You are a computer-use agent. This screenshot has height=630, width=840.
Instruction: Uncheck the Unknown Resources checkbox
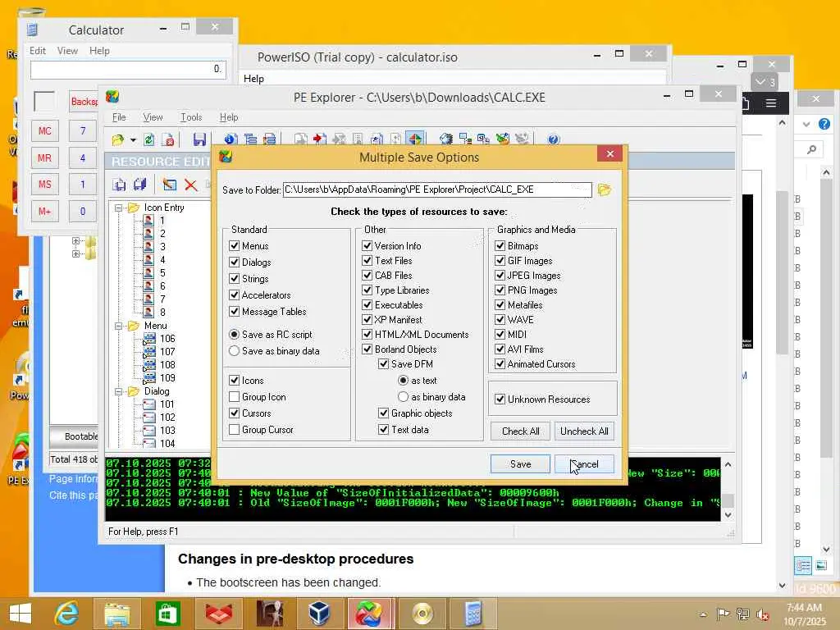click(500, 399)
